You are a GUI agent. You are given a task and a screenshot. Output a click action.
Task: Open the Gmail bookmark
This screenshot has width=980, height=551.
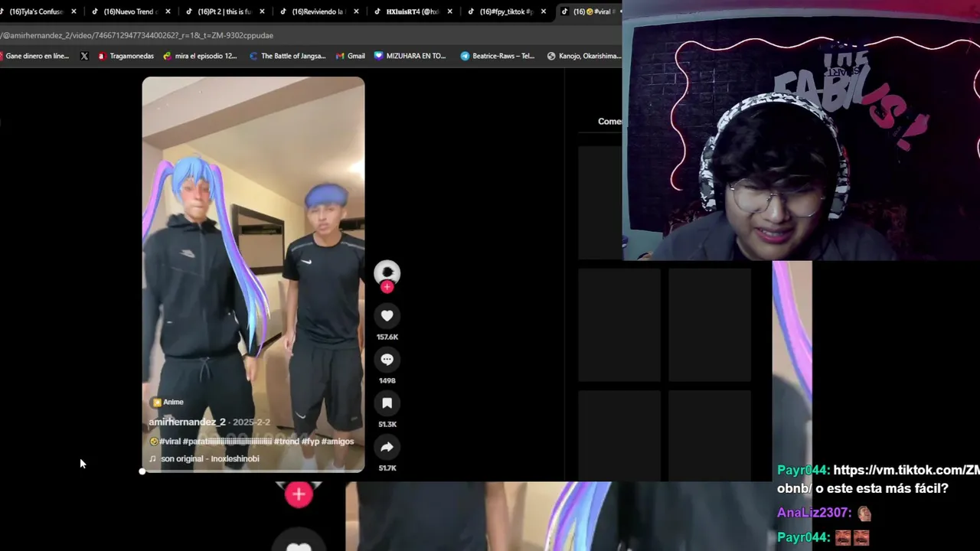351,56
